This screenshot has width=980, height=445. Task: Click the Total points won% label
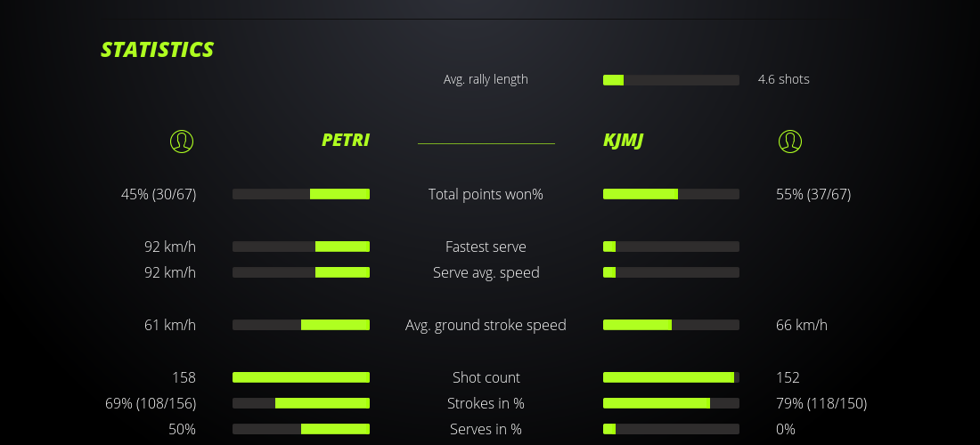(486, 194)
